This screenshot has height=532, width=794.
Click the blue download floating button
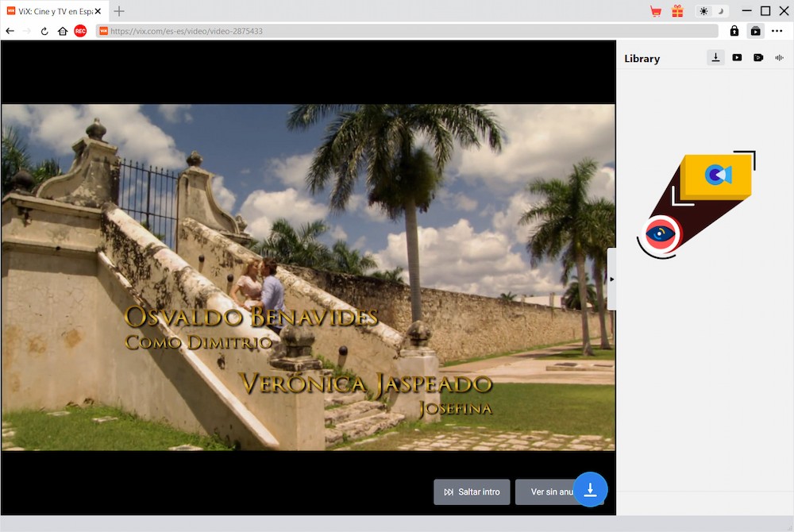click(x=590, y=489)
